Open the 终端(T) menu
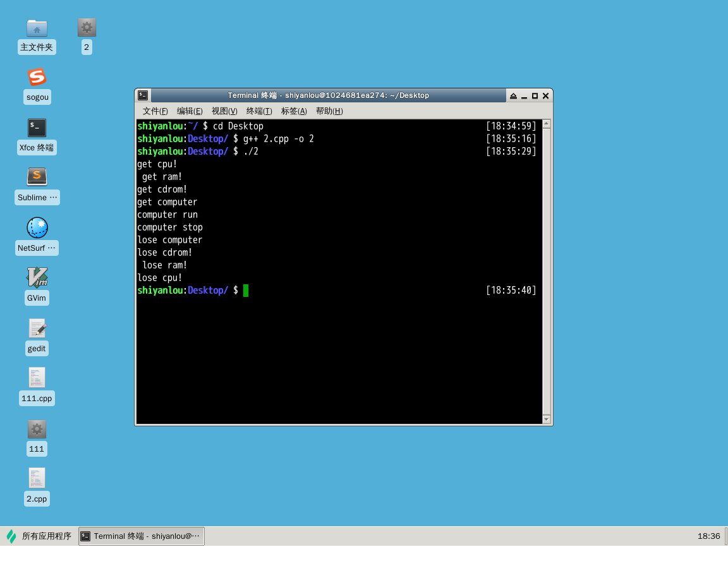Image resolution: width=728 pixels, height=566 pixels. [x=259, y=111]
